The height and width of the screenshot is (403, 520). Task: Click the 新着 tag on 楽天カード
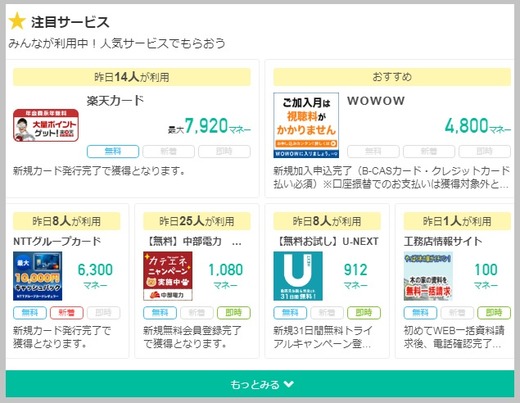pyautogui.click(x=169, y=152)
